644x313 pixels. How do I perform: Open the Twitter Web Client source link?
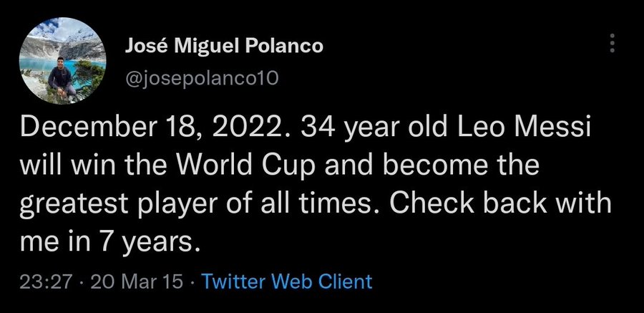point(286,281)
